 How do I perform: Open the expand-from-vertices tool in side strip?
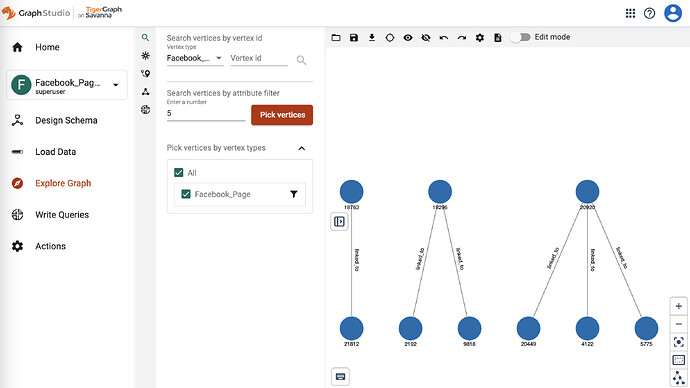pyautogui.click(x=145, y=55)
